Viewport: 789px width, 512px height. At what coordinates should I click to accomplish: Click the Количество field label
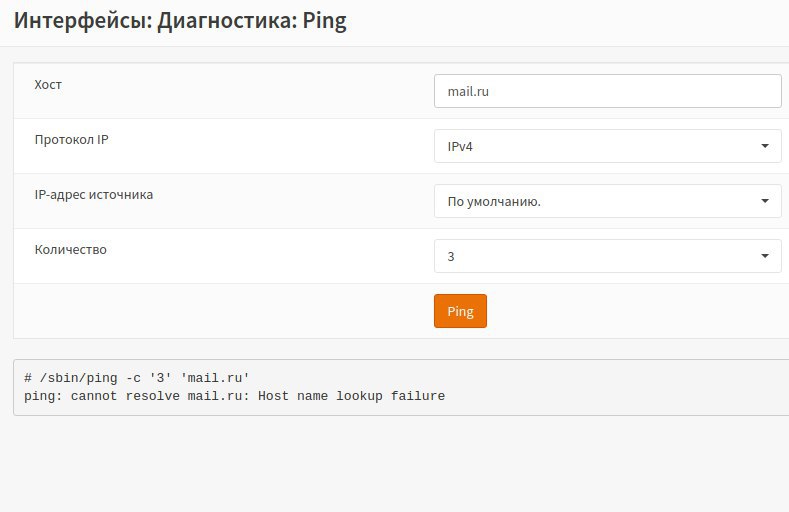click(x=70, y=249)
